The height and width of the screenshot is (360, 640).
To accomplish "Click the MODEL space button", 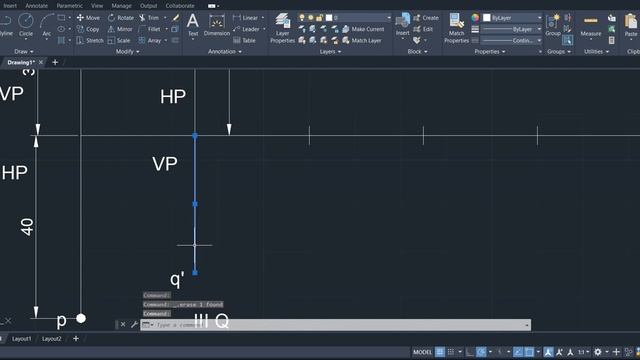I will pos(422,351).
